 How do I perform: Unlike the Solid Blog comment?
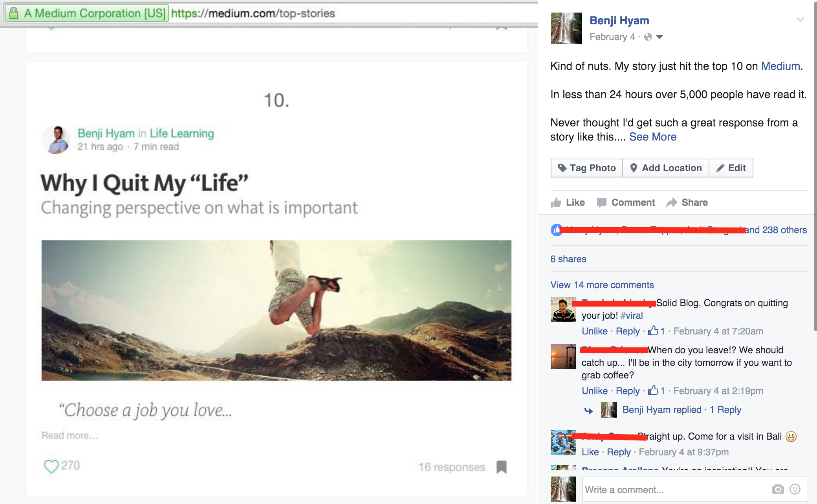pos(594,331)
